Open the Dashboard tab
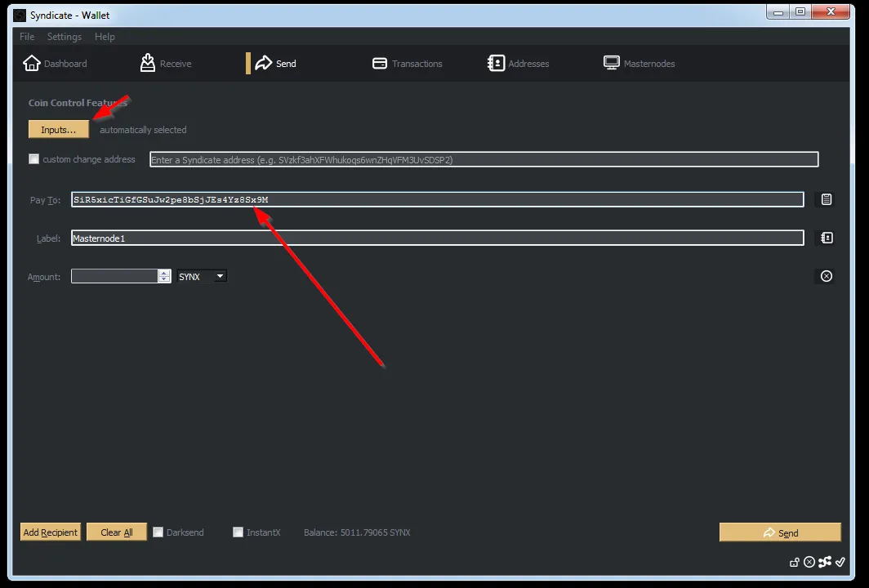 tap(55, 64)
